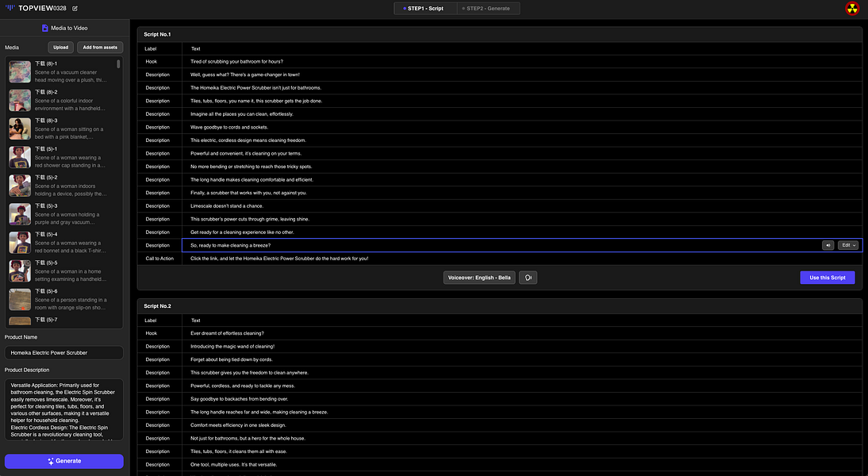The height and width of the screenshot is (476, 868).
Task: Select the 下载 (8)-1 vacuum cleaner thumbnail
Action: pos(19,71)
